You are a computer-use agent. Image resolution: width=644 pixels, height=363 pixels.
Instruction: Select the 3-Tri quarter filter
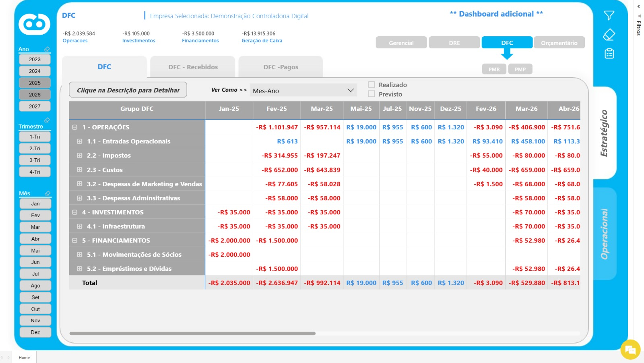tap(35, 160)
